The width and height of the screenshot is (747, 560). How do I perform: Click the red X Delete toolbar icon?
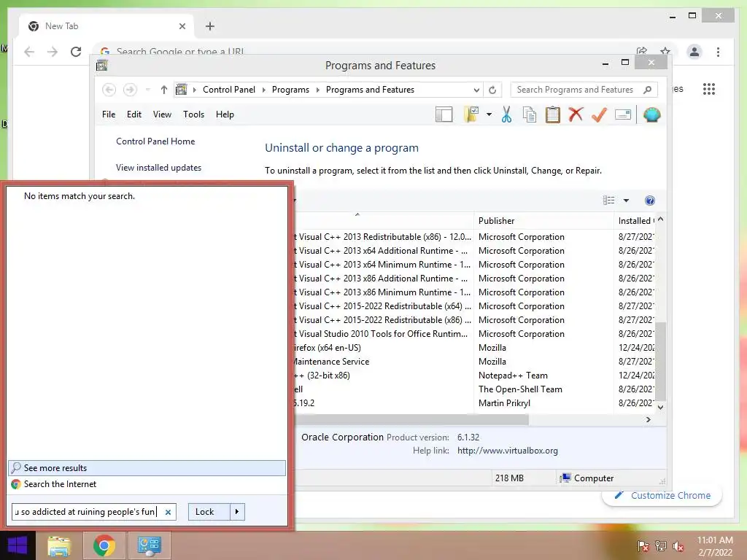coord(576,114)
